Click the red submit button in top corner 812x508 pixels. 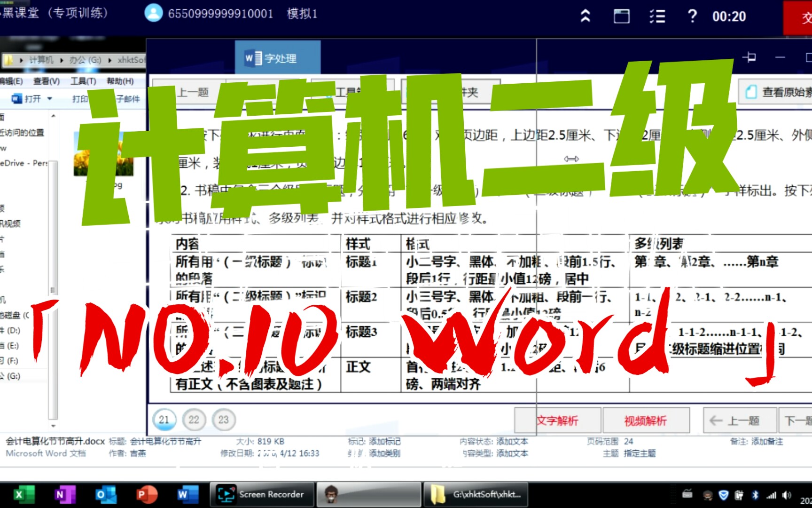click(x=798, y=17)
